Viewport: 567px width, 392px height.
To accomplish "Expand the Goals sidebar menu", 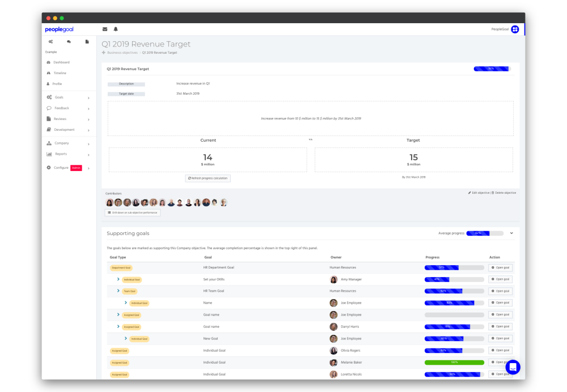I will click(x=68, y=97).
